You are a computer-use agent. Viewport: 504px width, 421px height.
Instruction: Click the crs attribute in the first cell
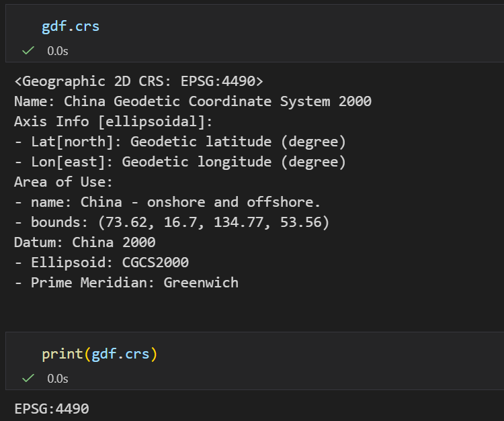tap(87, 27)
